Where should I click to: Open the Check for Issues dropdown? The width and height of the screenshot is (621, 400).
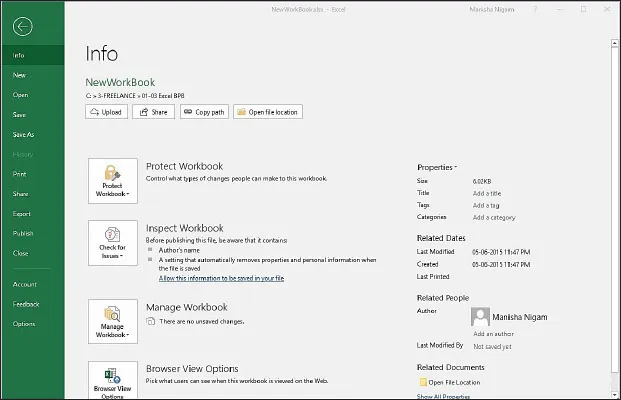112,243
